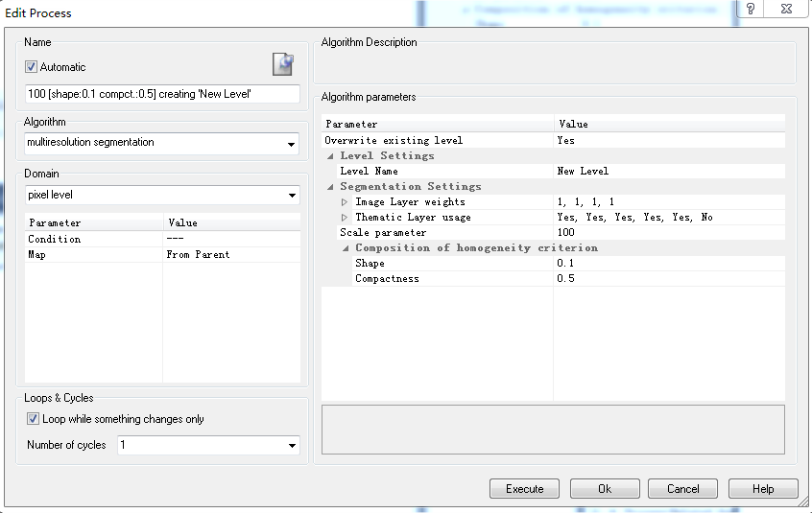Image resolution: width=812 pixels, height=513 pixels.
Task: Click the Condition parameter label
Action: pos(55,239)
